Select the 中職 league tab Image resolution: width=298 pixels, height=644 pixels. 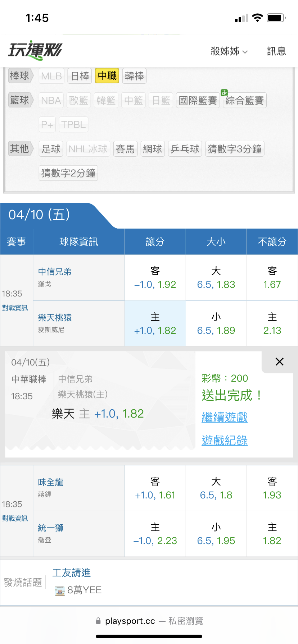coord(107,76)
